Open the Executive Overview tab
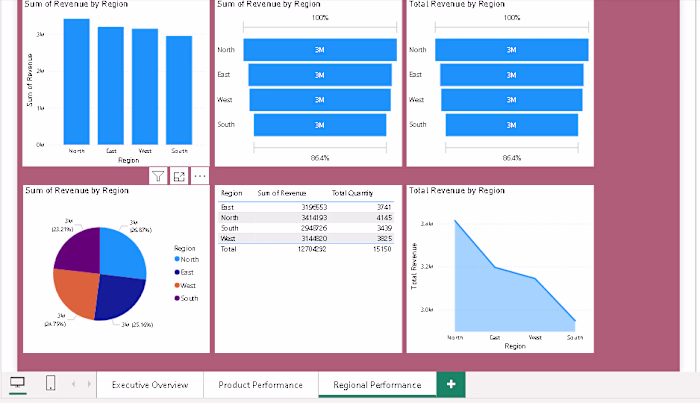700x403 pixels. [150, 385]
